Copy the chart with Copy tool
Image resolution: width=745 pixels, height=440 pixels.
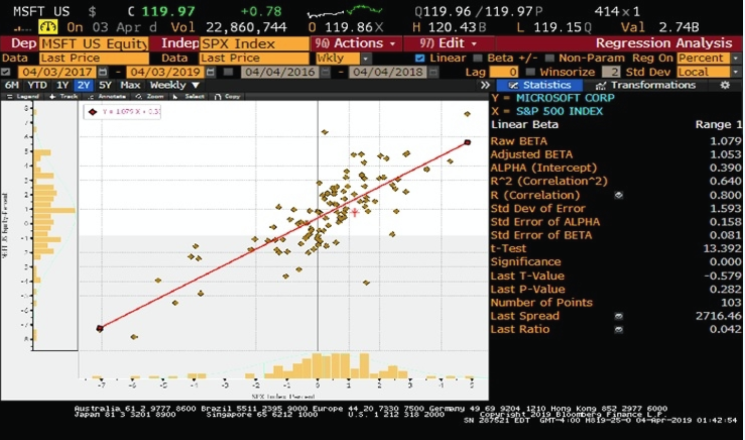[x=228, y=96]
